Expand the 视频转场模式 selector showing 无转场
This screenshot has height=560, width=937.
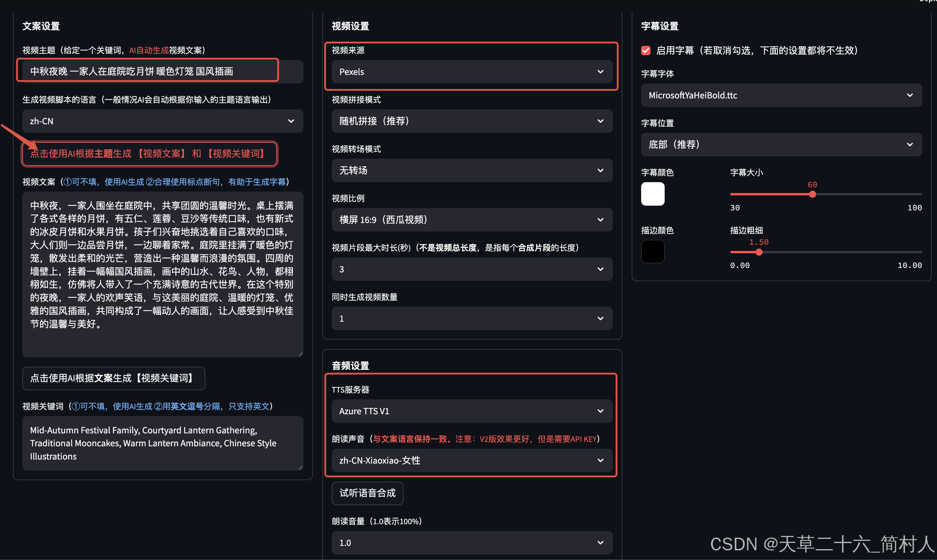[471, 170]
